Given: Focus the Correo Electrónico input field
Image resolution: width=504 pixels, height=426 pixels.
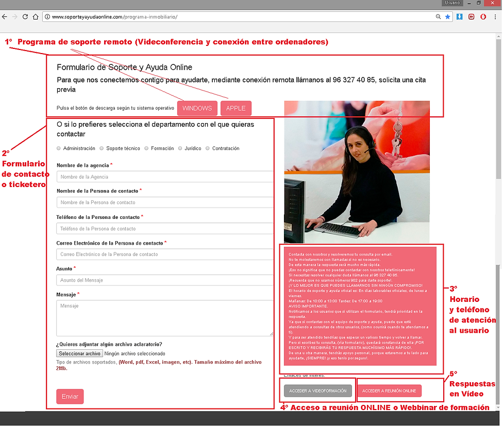Looking at the screenshot, I should (x=165, y=254).
